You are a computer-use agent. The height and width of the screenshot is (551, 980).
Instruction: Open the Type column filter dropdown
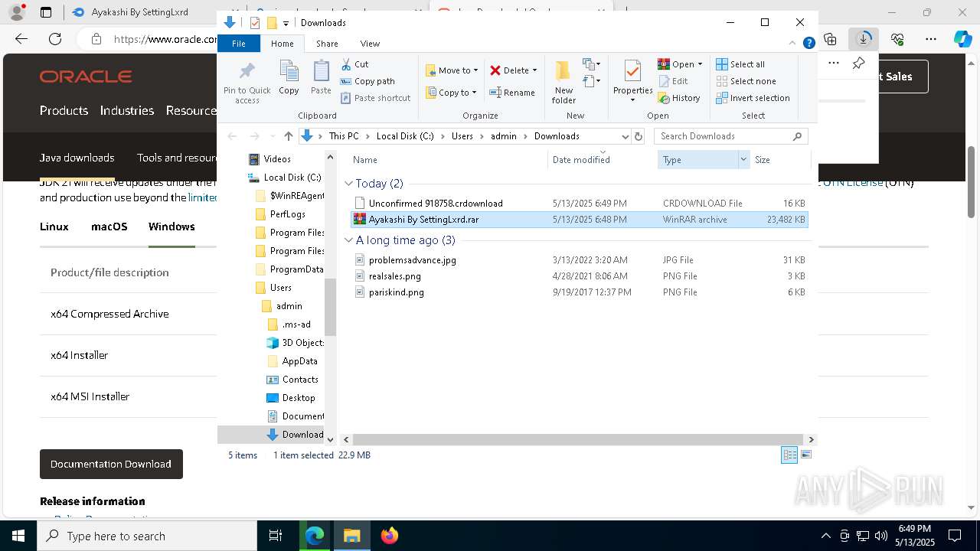pos(743,160)
